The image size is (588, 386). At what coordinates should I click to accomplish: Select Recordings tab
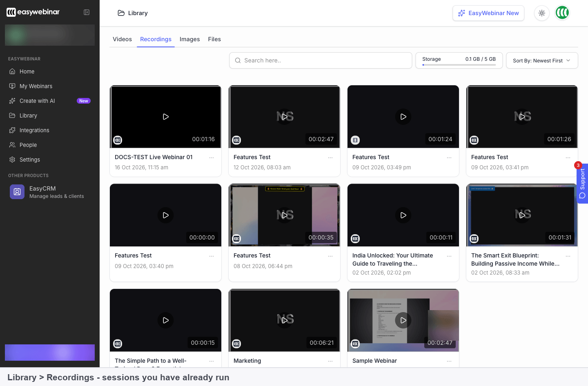coord(156,39)
